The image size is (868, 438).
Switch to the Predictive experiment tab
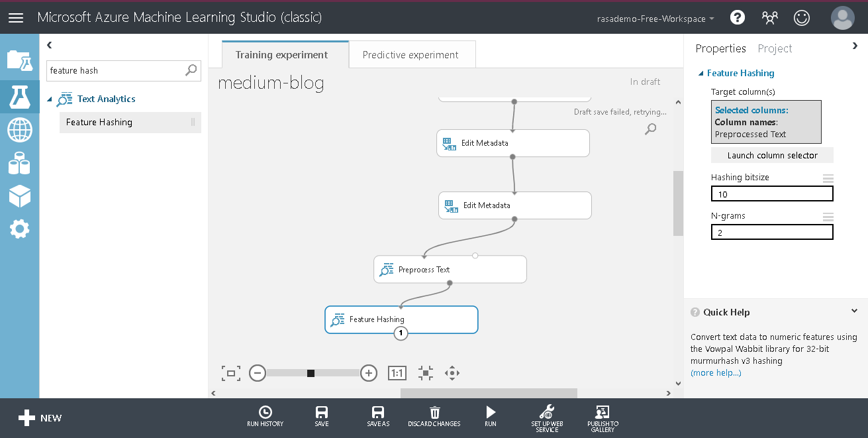pyautogui.click(x=410, y=54)
